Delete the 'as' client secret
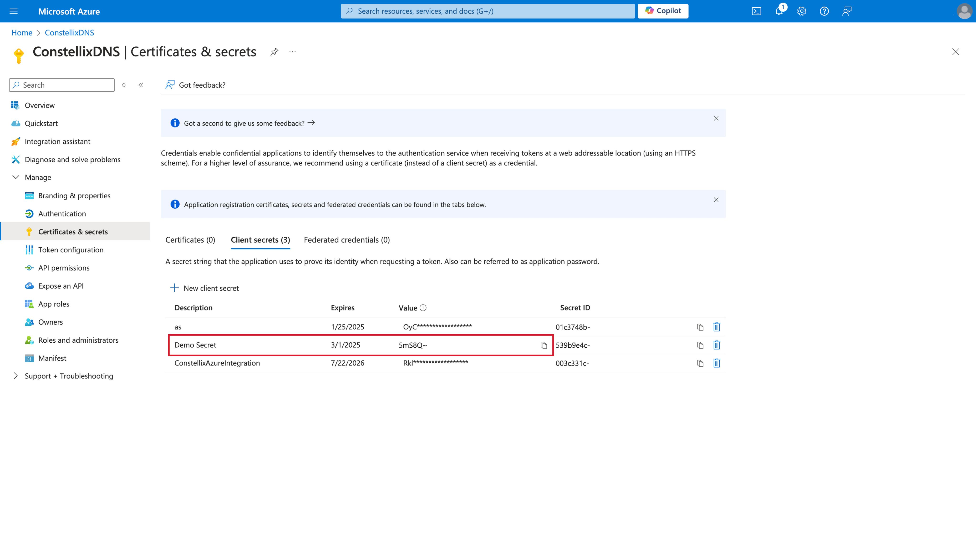 (x=716, y=327)
